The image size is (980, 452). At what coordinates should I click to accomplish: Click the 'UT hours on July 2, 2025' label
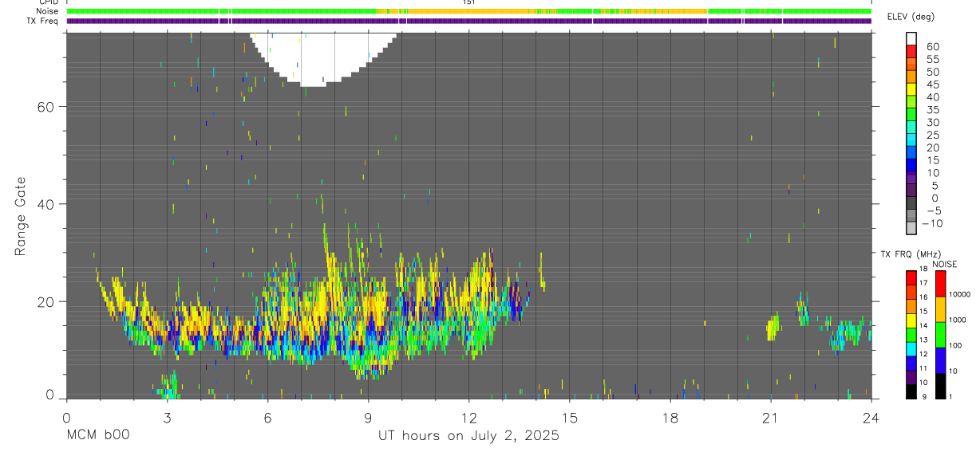coord(468,436)
